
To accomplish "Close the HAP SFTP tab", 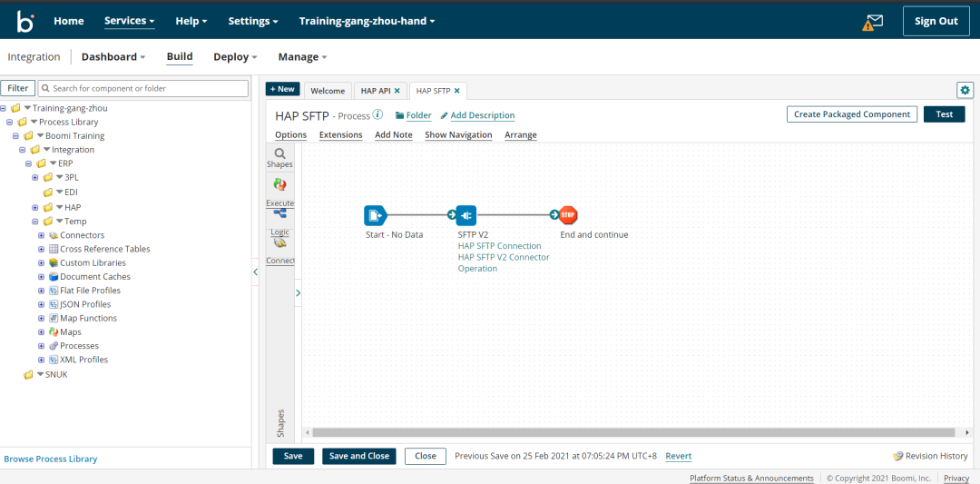I will pos(456,91).
